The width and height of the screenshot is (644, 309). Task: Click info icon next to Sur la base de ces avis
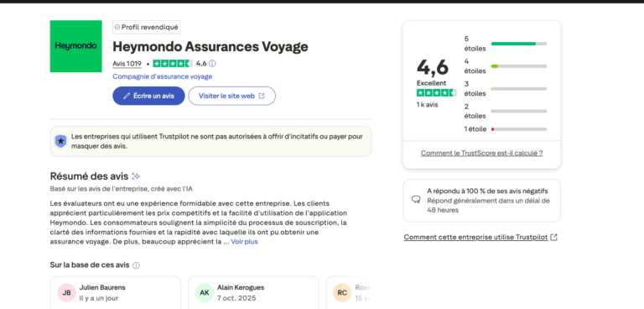pyautogui.click(x=137, y=265)
